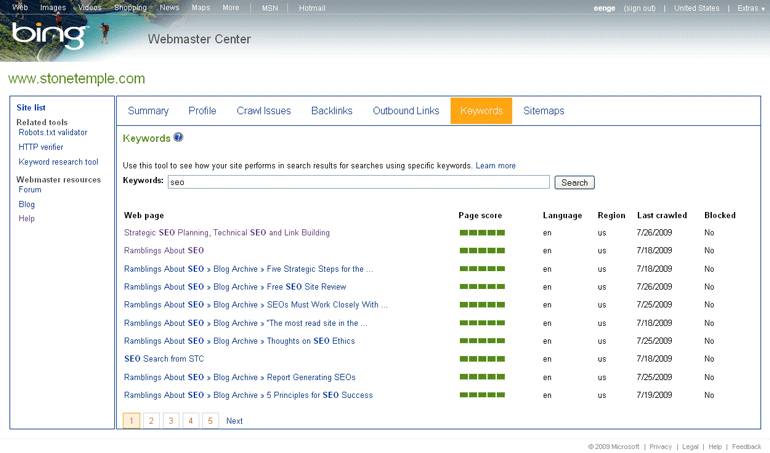Switch to the Summary tab
The height and width of the screenshot is (453, 770).
148,111
